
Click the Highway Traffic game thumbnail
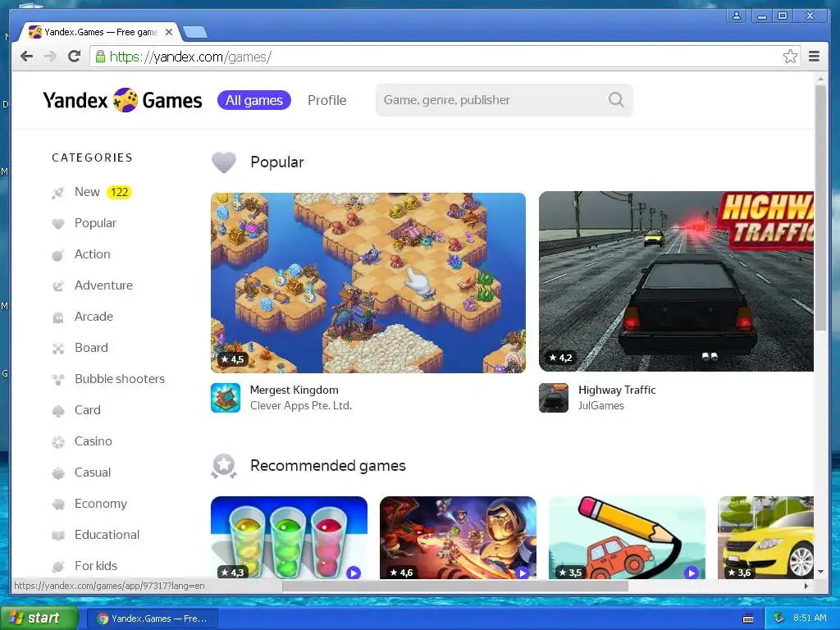coord(676,281)
